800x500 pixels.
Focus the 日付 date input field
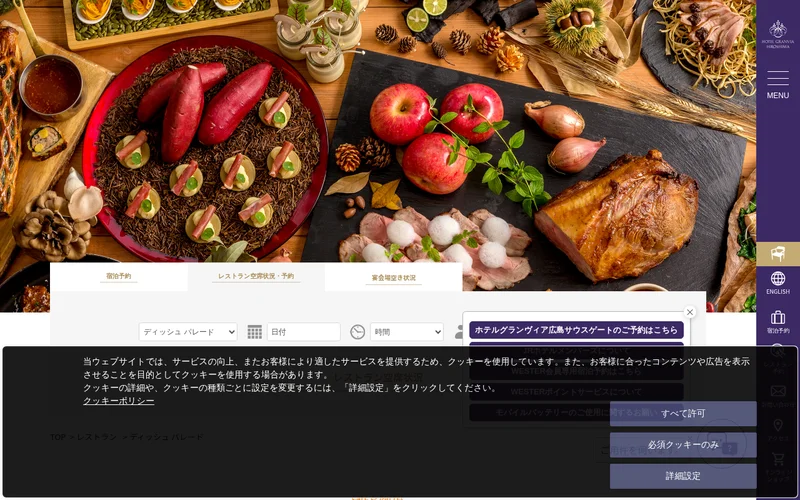tap(304, 332)
